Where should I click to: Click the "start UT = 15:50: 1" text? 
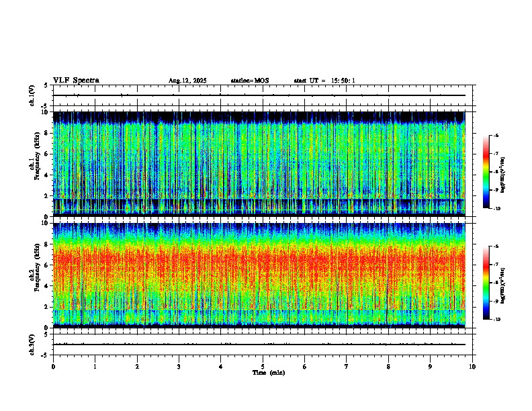[x=324, y=81]
